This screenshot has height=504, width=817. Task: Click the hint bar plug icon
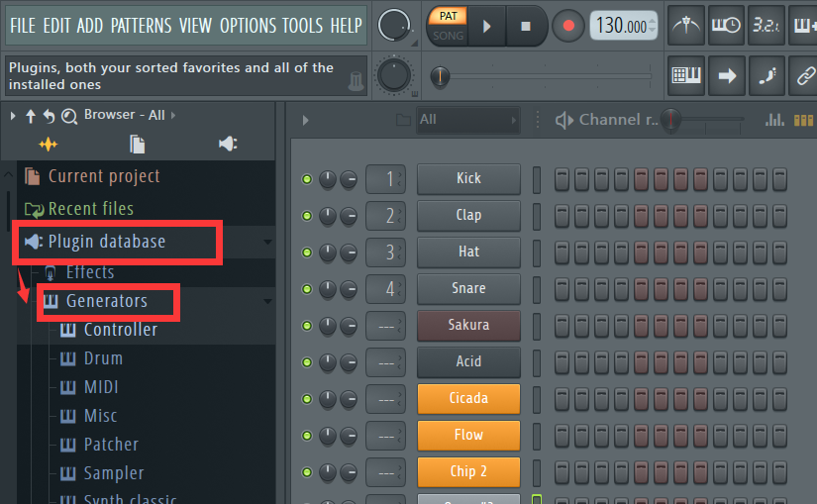coord(356,81)
